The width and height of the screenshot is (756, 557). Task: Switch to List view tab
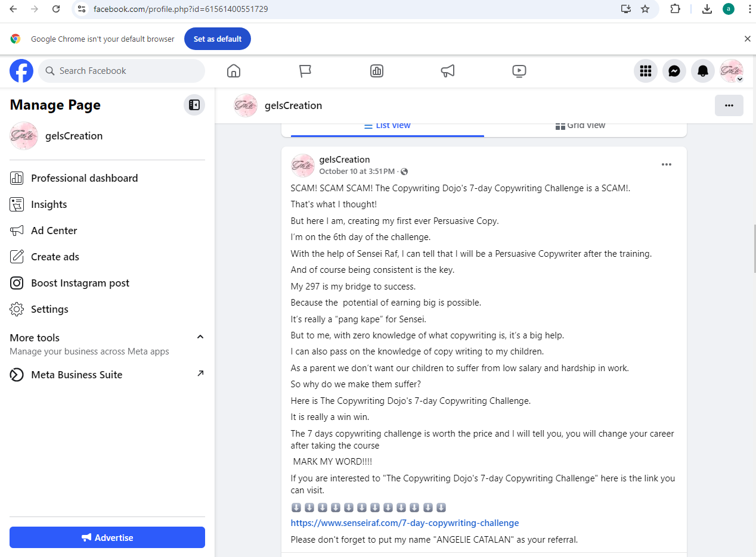(388, 126)
